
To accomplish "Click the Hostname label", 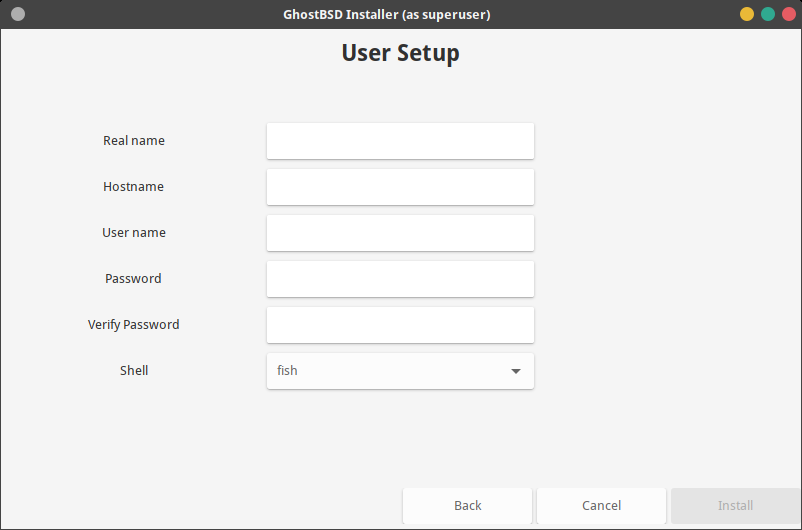I will tap(133, 187).
